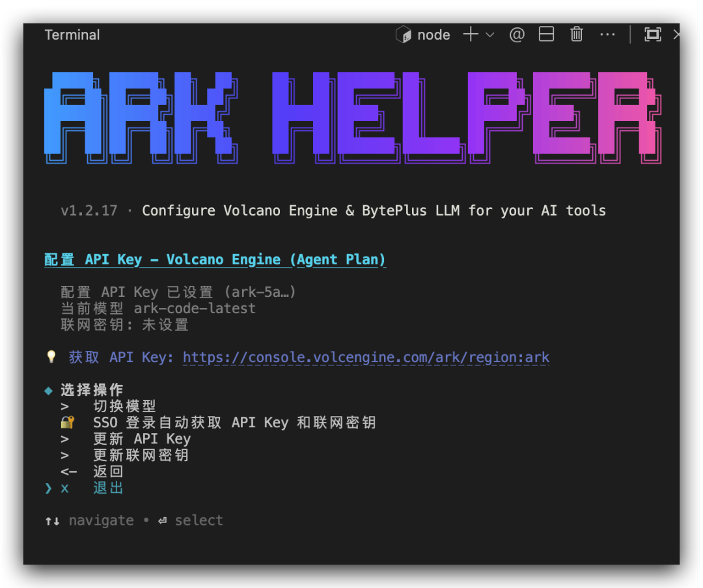Click the v1.2.17 version text
The image size is (703, 588).
[89, 211]
